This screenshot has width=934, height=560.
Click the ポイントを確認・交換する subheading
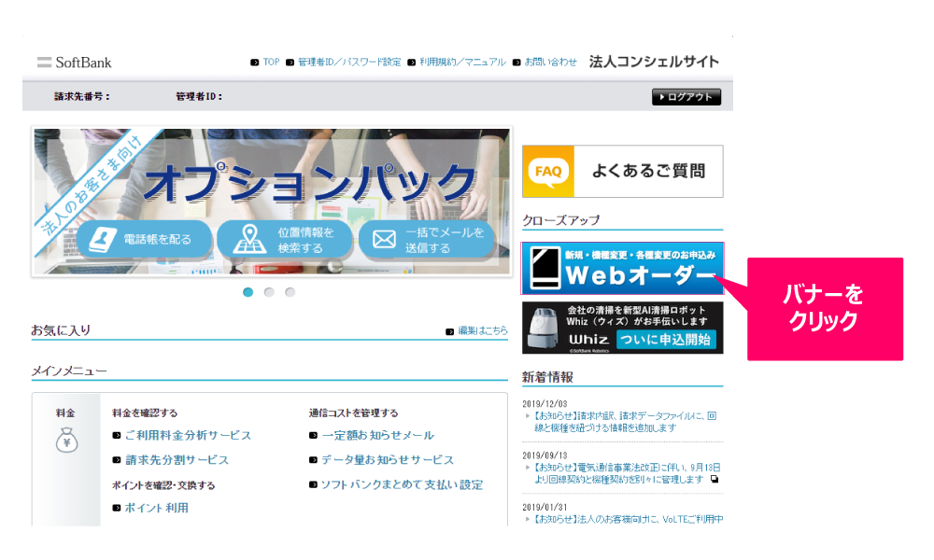tap(163, 485)
